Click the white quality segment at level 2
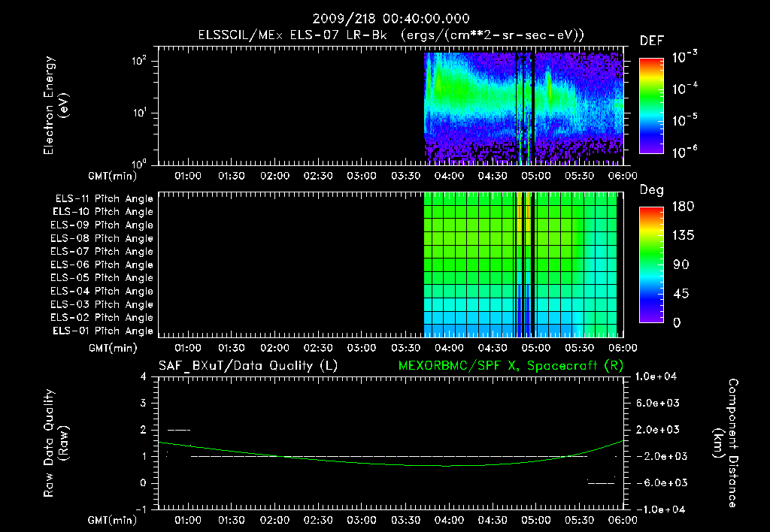 (x=179, y=430)
